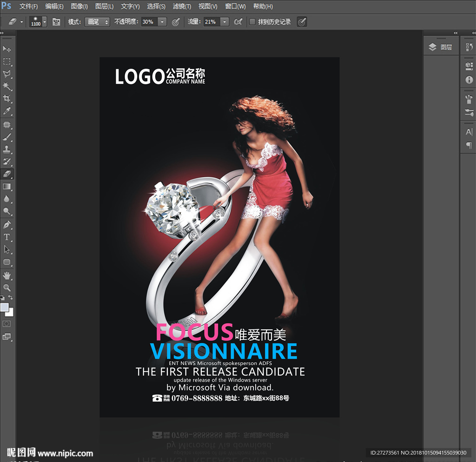Select the Dodge tool

[7, 211]
